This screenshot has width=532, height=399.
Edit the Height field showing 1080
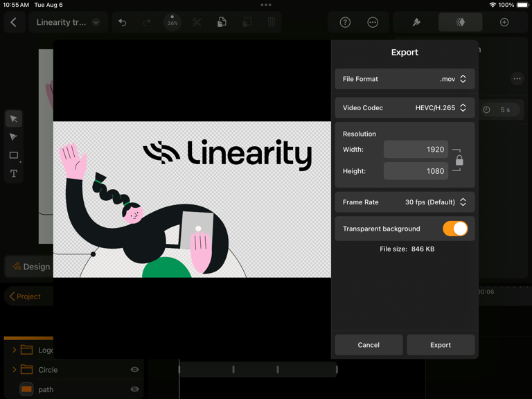click(x=416, y=171)
